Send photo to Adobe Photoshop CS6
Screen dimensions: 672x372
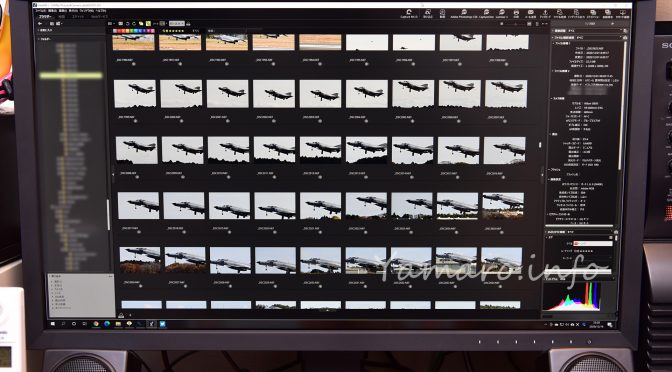click(x=464, y=14)
